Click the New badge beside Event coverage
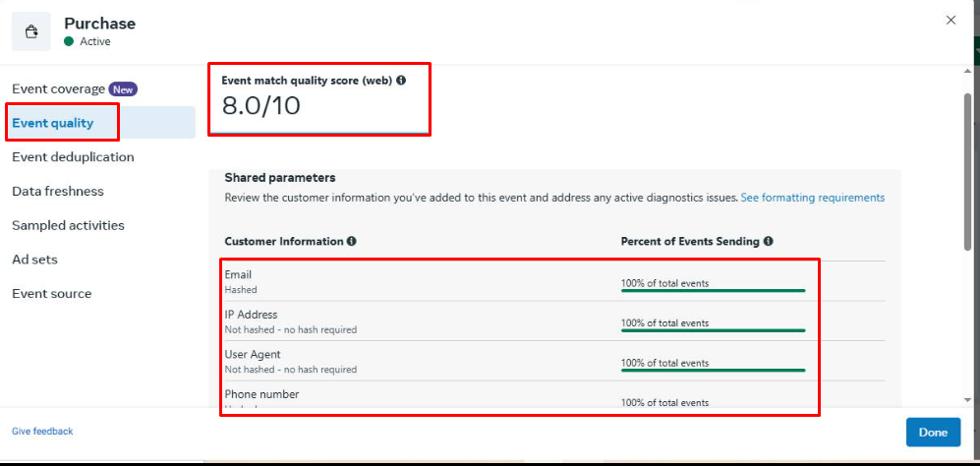Viewport: 980px width, 466px height. (x=123, y=89)
